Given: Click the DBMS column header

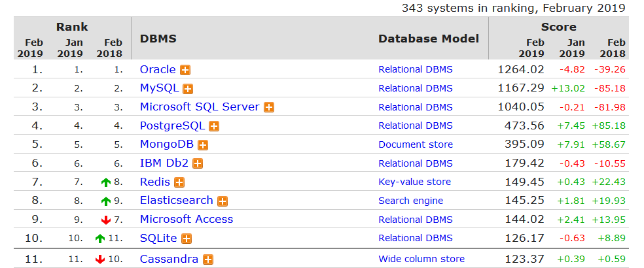Looking at the screenshot, I should pyautogui.click(x=158, y=39).
